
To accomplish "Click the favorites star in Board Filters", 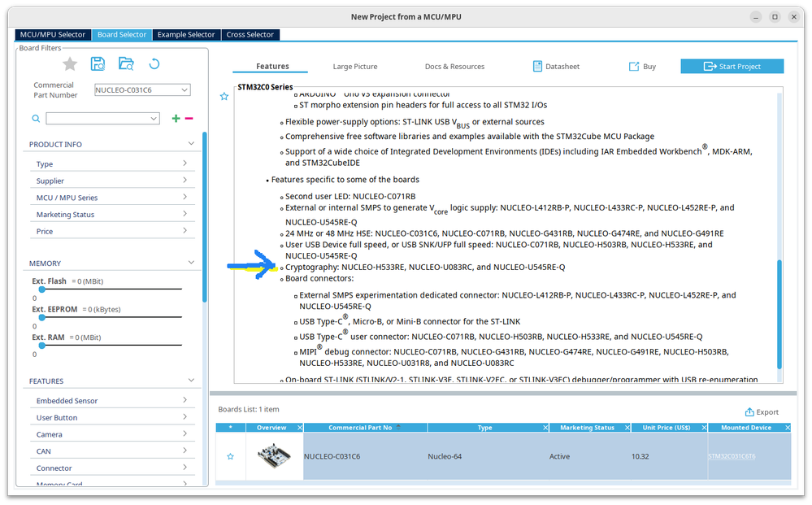I will tap(70, 64).
